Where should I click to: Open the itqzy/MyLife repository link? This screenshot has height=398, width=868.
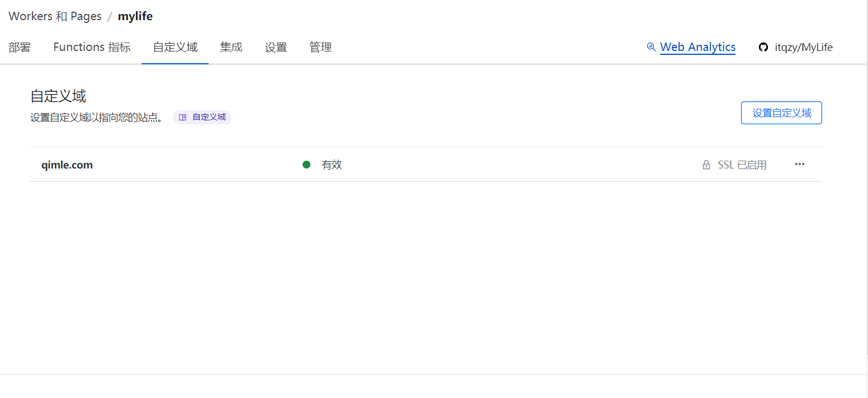click(x=803, y=48)
